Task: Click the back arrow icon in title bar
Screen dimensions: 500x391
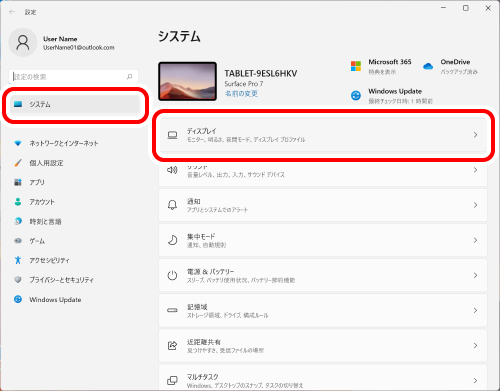Action: (12, 12)
